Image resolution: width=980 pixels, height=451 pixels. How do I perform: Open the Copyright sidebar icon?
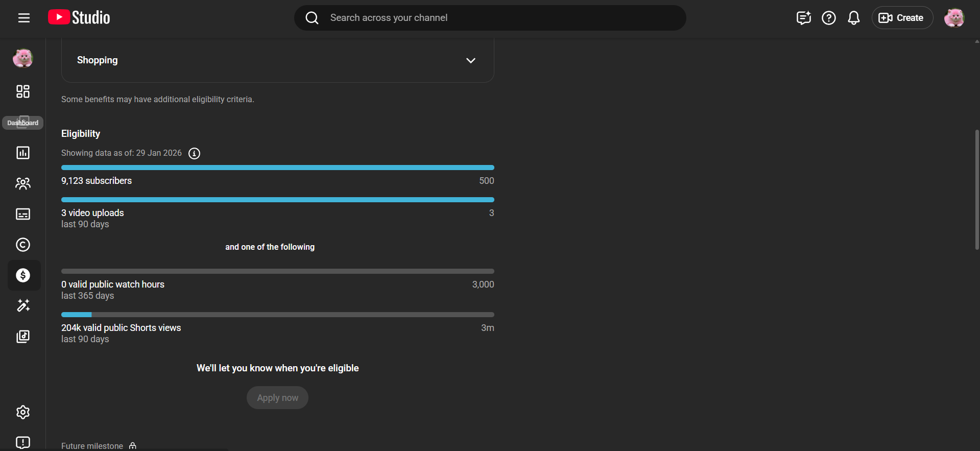23,245
